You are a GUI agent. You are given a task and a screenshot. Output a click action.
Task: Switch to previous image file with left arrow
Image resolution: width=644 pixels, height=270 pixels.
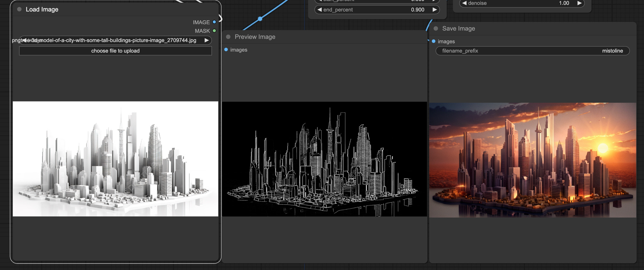click(x=24, y=40)
